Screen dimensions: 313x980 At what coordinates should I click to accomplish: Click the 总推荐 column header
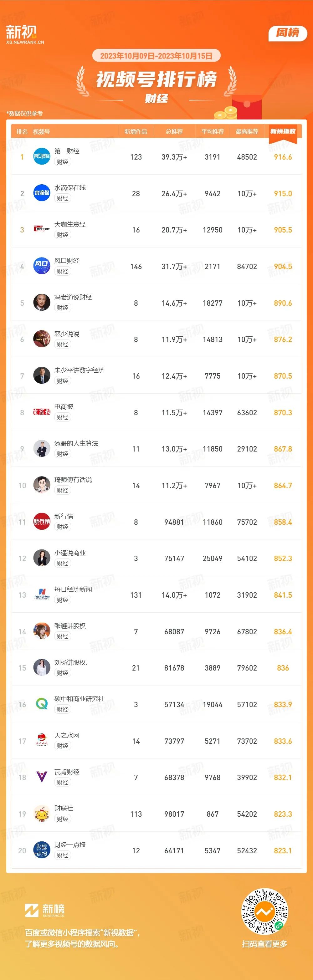(x=174, y=132)
